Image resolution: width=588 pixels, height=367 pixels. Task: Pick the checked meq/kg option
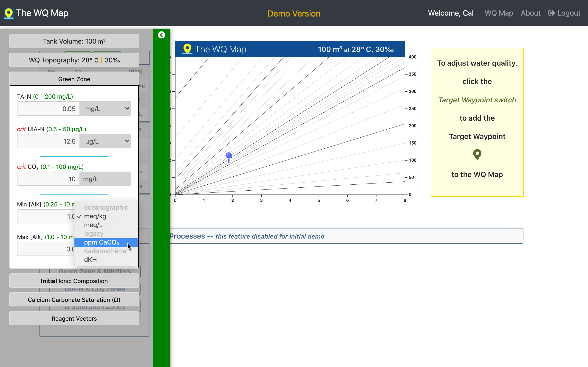(x=95, y=216)
